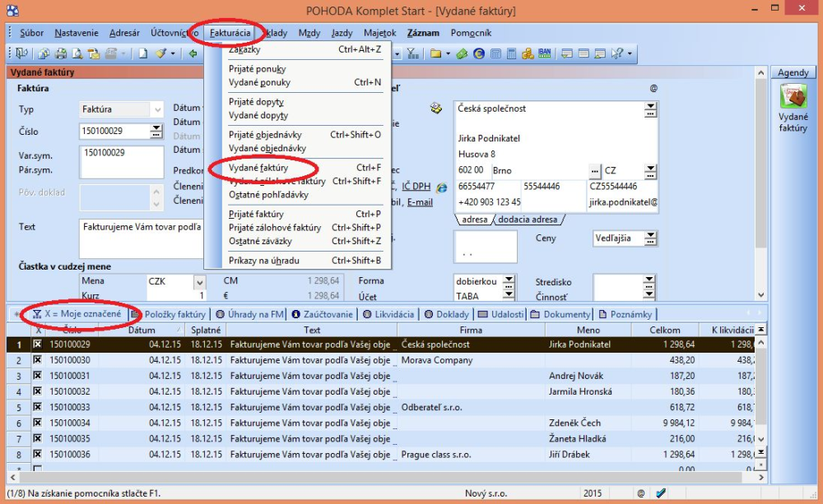
Task: Sort table by Celkom column header
Action: (664, 330)
